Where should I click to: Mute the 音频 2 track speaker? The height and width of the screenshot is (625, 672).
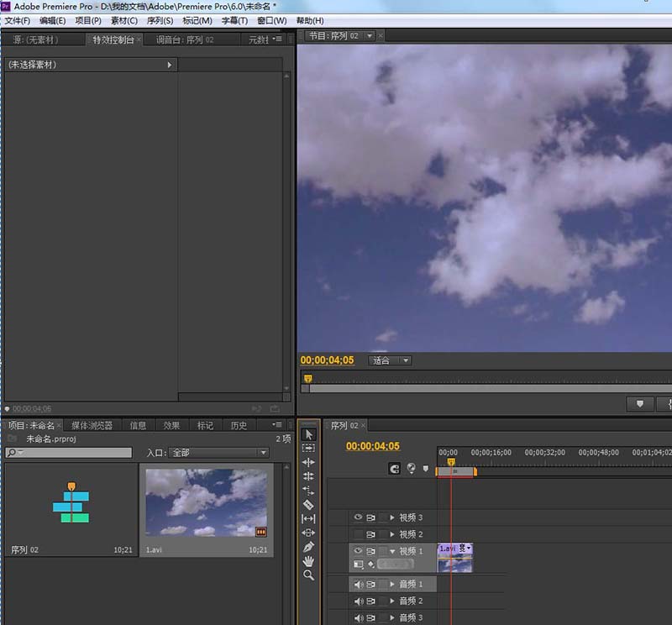(x=359, y=601)
